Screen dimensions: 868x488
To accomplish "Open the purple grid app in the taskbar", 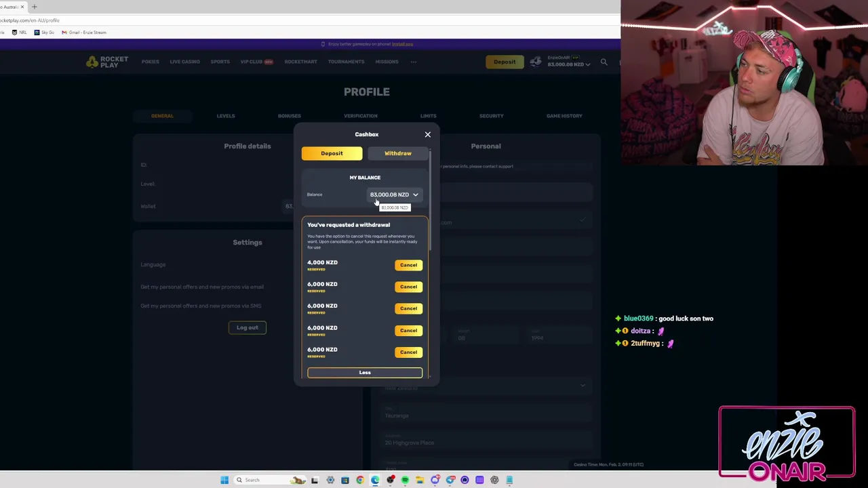I will pos(479,480).
